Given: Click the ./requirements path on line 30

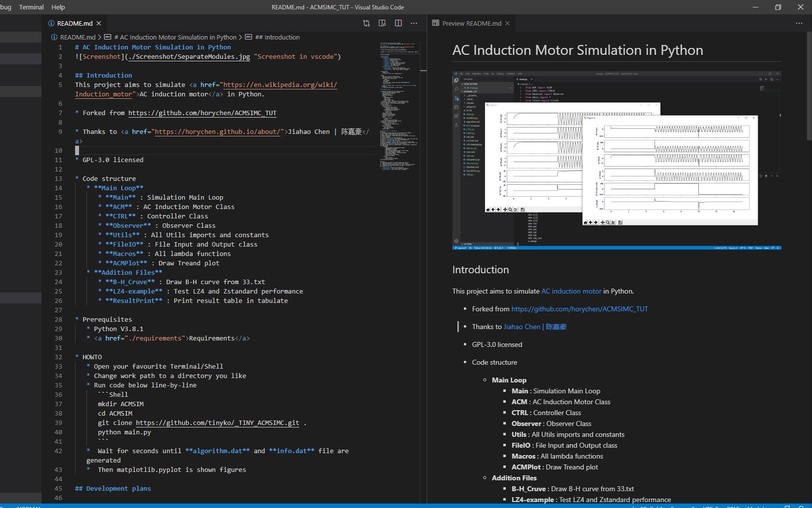Looking at the screenshot, I should tap(155, 338).
